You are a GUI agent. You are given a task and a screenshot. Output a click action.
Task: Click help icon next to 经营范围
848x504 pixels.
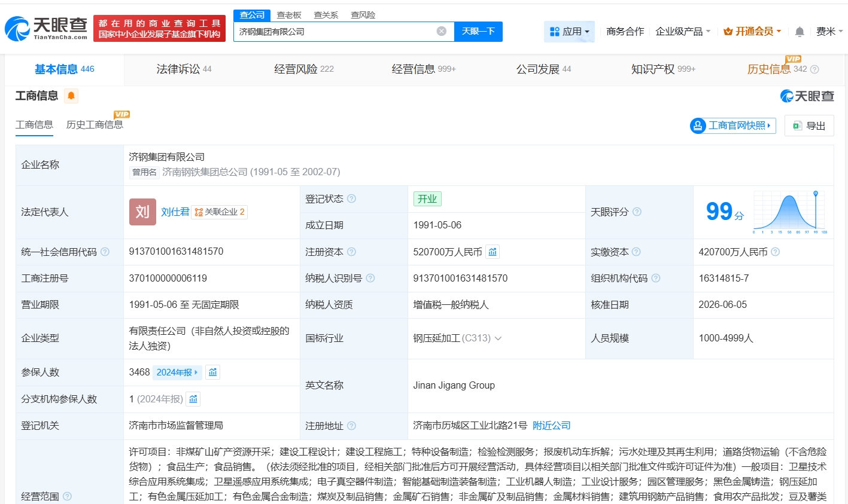68,496
